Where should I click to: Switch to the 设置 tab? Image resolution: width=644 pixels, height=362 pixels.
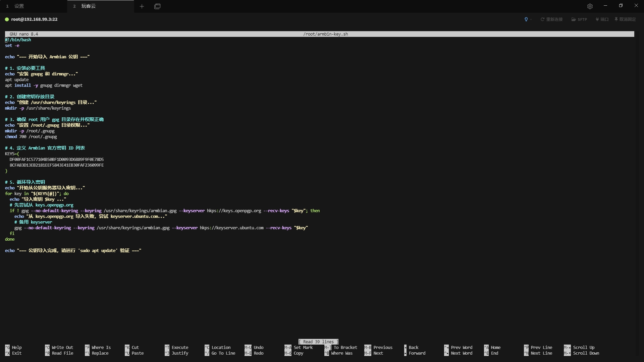pos(34,6)
